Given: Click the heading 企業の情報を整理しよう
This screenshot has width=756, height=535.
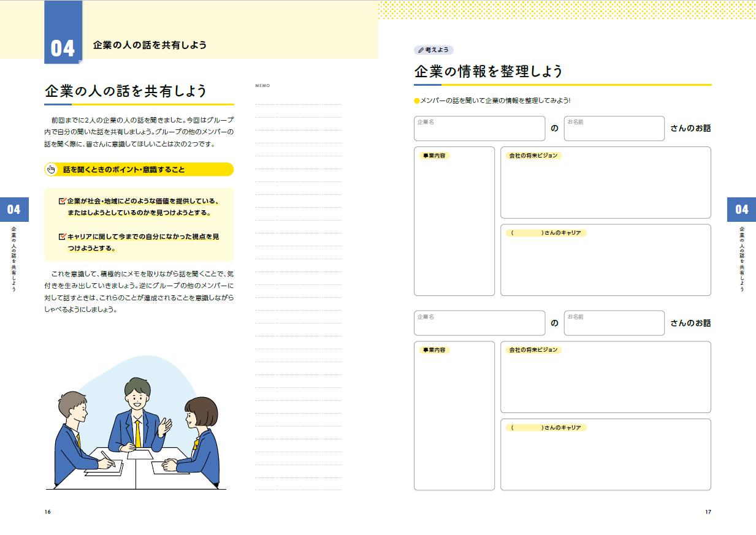Looking at the screenshot, I should pyautogui.click(x=489, y=71).
